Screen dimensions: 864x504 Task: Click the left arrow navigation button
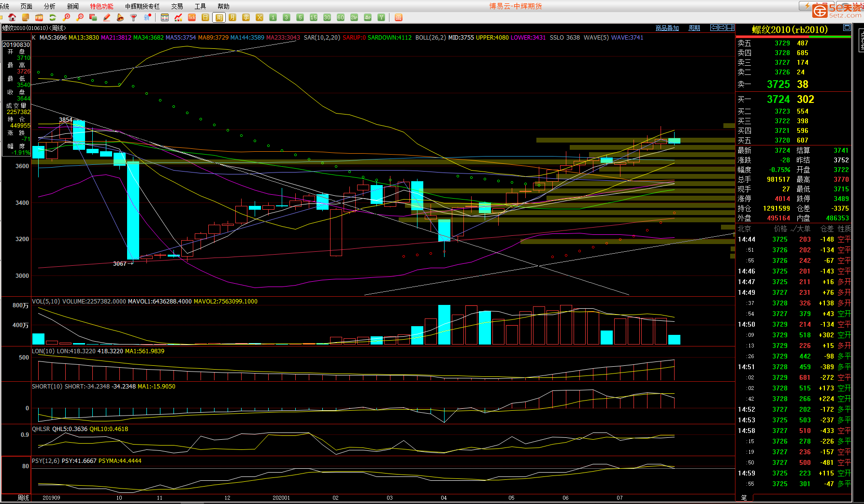[x=714, y=28]
